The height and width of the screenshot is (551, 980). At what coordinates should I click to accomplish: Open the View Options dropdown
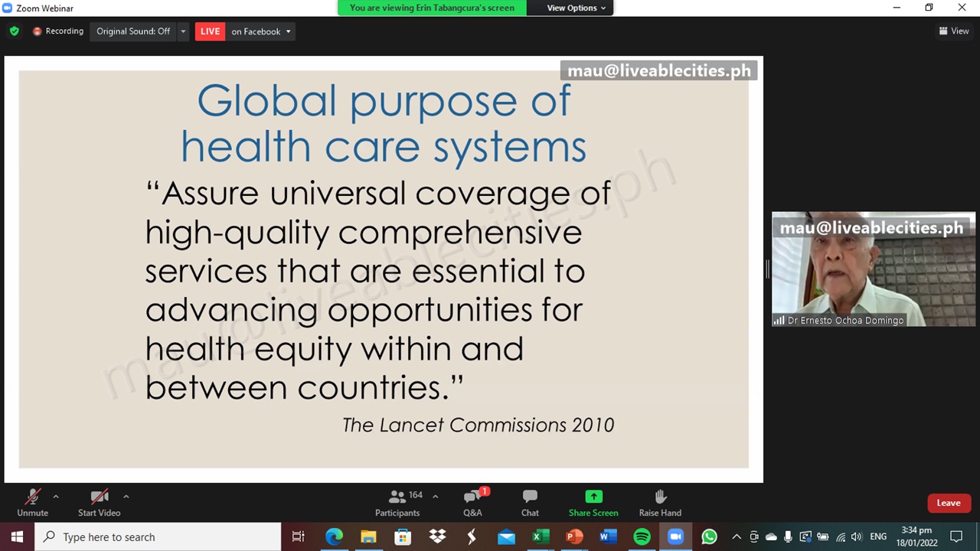pyautogui.click(x=577, y=8)
